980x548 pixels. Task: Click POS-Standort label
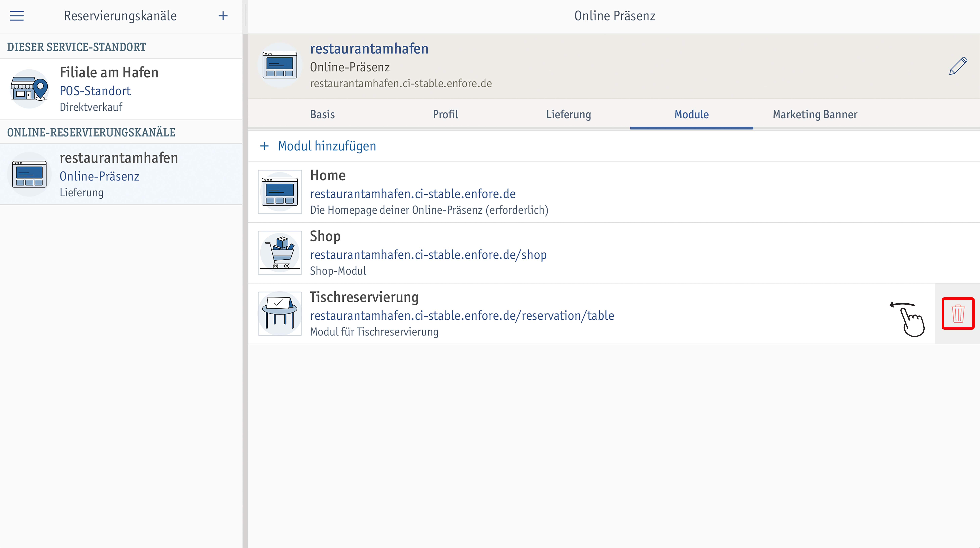coord(95,91)
